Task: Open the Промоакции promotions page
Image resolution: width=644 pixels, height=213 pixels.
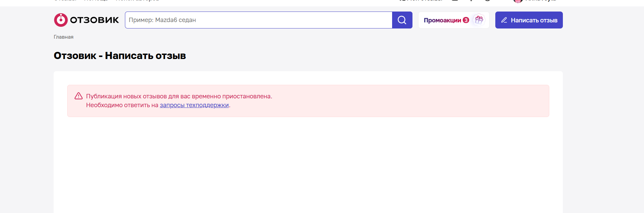Action: 442,20
